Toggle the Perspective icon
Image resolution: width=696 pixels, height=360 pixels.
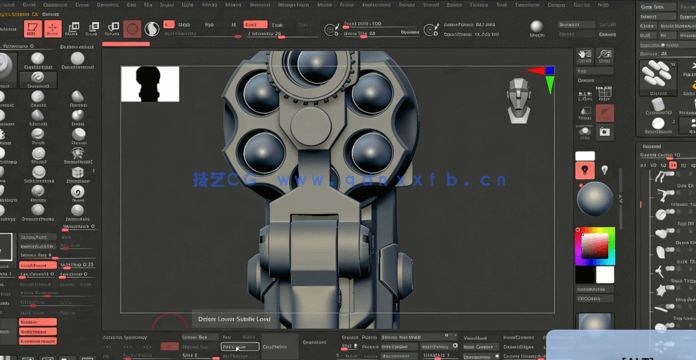point(585,113)
